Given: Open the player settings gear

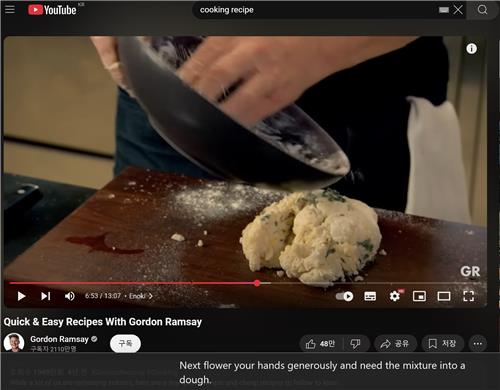Looking at the screenshot, I should [395, 296].
